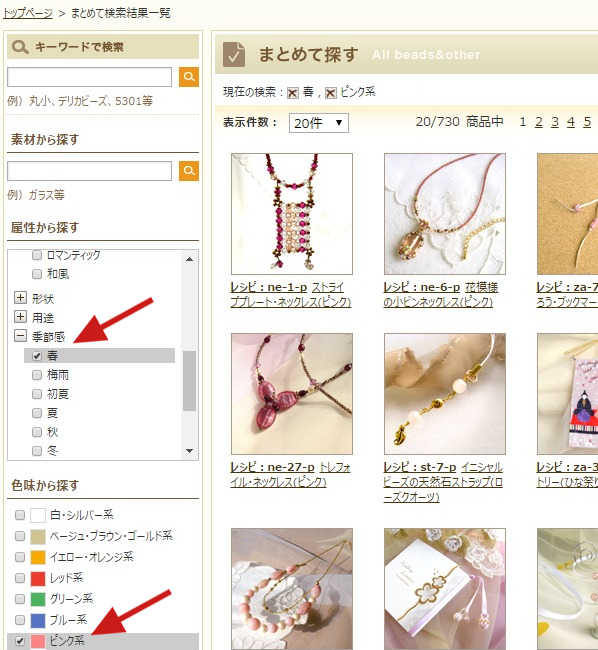
Task: Check the 初夏 checkbox
Action: click(x=37, y=394)
